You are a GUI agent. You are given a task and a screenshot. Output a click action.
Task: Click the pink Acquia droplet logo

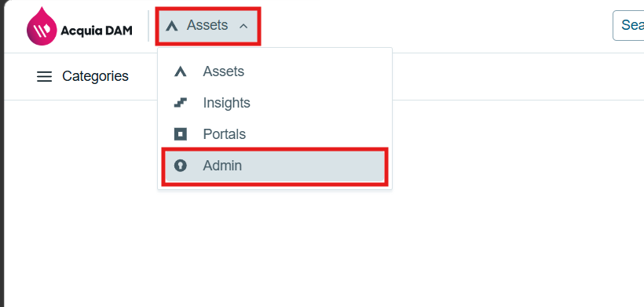point(42,26)
